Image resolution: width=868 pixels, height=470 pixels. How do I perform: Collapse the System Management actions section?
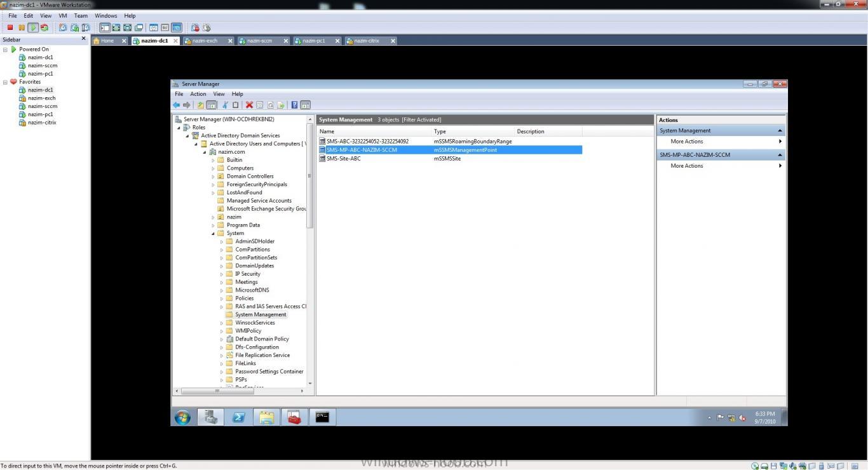[780, 131]
